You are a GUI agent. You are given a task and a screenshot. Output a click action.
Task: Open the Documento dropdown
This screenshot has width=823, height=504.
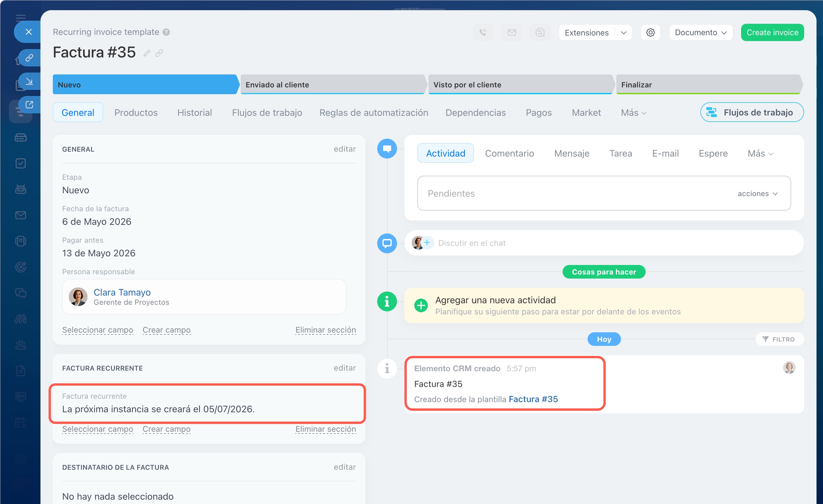coord(700,32)
